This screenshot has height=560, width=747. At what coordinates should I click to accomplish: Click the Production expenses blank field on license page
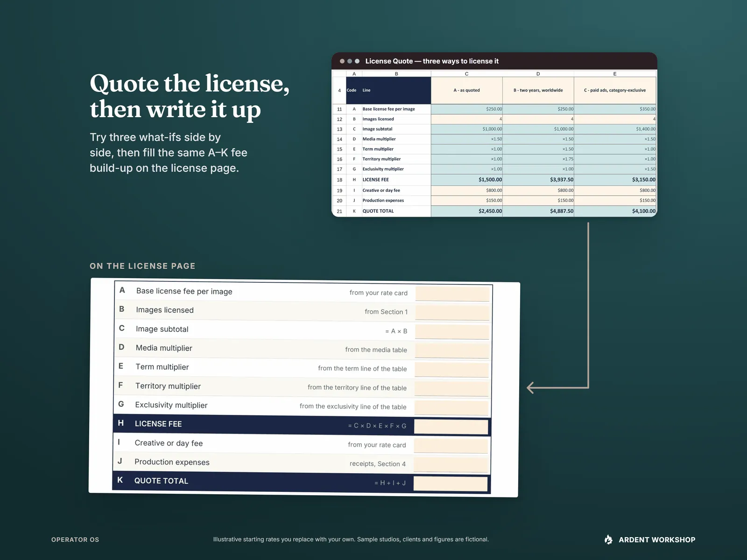coord(451,464)
